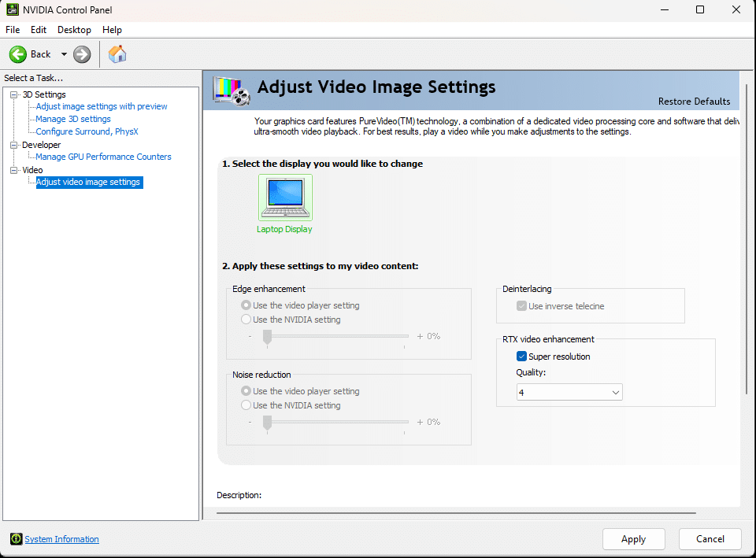This screenshot has width=756, height=558.
Task: Click Restore Defaults
Action: click(x=694, y=102)
